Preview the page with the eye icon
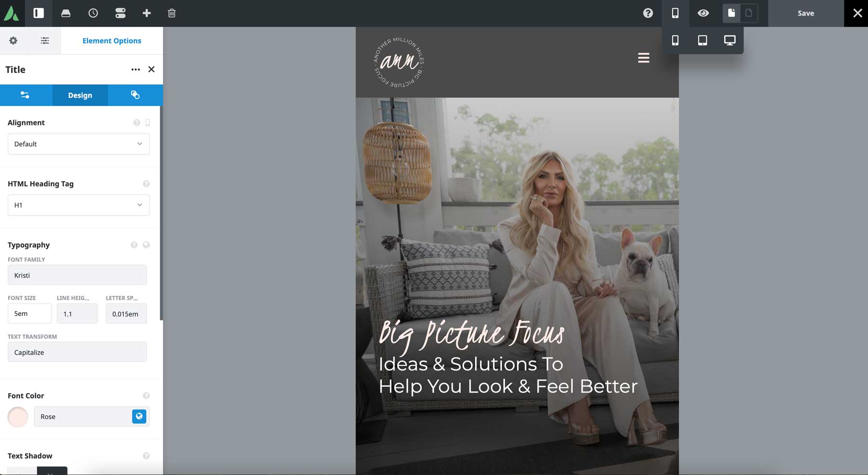 tap(703, 13)
